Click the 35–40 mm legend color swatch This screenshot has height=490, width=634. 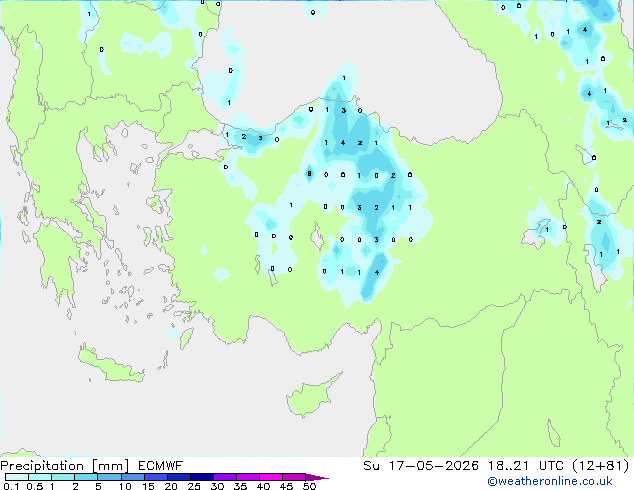tap(248, 477)
